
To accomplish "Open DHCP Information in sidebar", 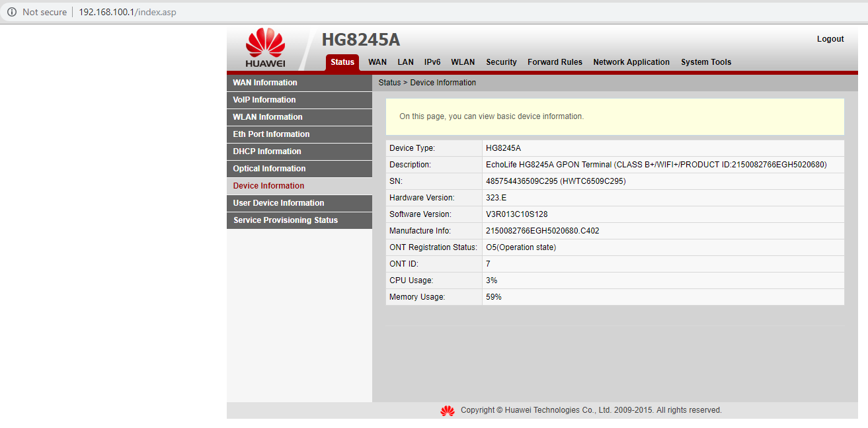I will point(299,151).
